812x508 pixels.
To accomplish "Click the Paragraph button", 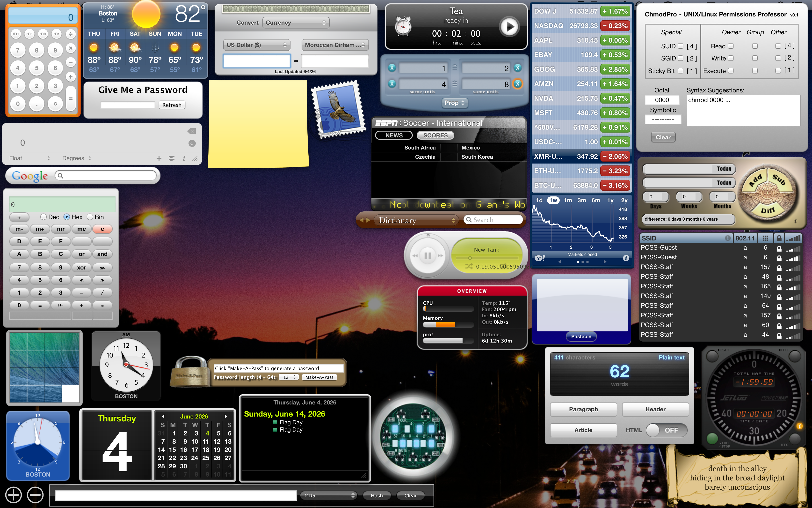I will (583, 409).
